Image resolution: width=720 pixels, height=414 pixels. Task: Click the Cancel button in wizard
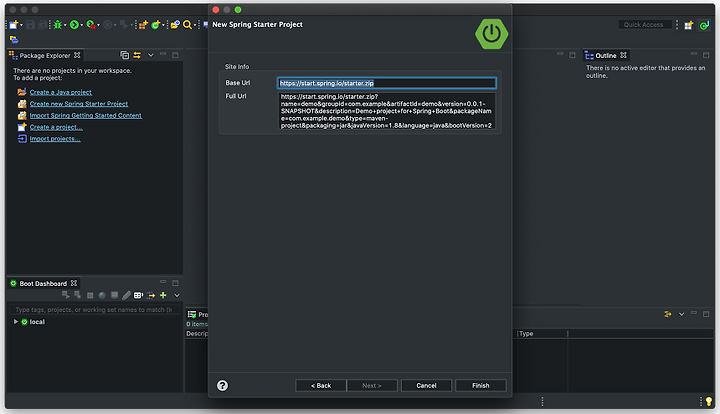click(x=426, y=386)
